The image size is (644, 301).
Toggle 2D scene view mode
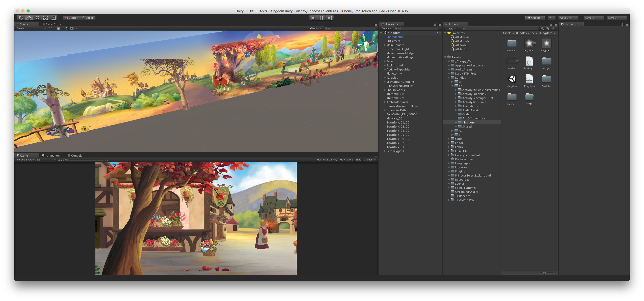51,28
